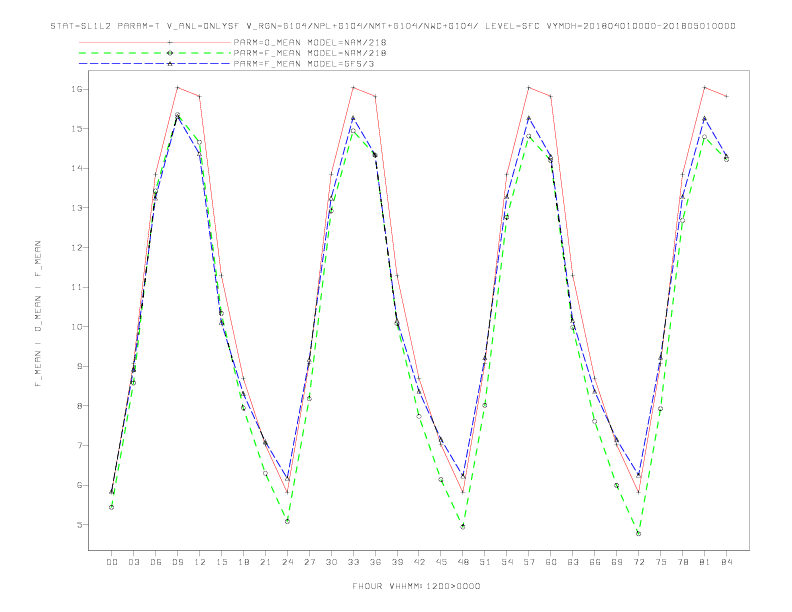Click x-axis forecast hour label 57
This screenshot has width=792, height=612.
(x=529, y=562)
